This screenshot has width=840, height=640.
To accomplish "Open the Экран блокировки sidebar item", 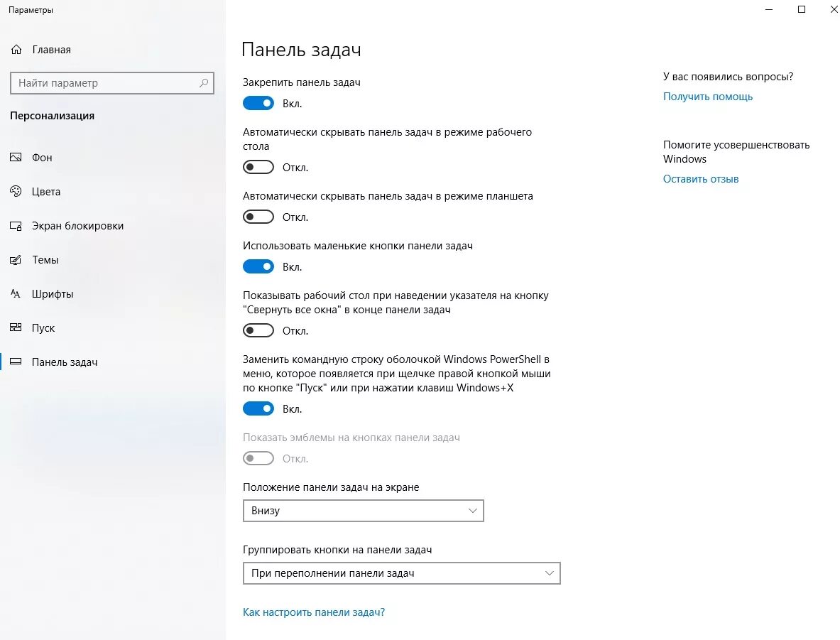I will (78, 226).
